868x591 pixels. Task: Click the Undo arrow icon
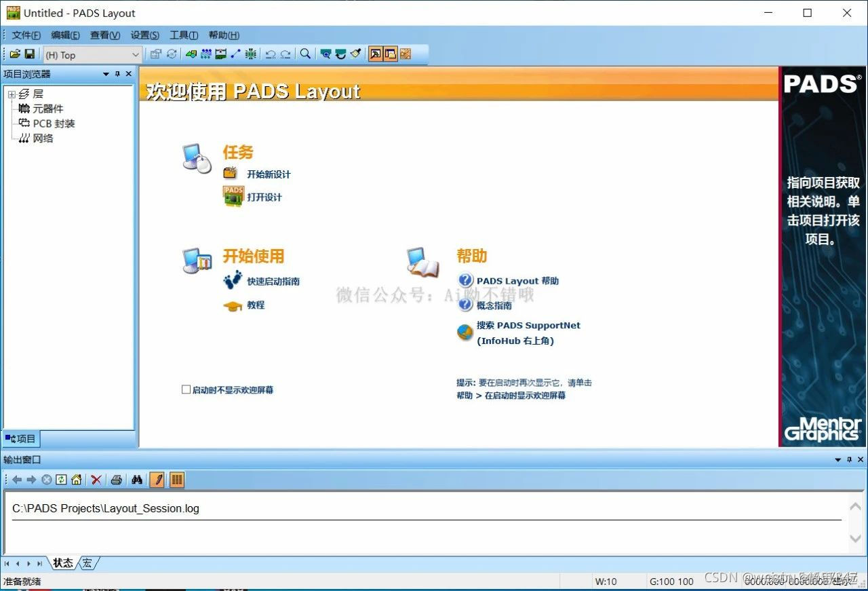271,54
